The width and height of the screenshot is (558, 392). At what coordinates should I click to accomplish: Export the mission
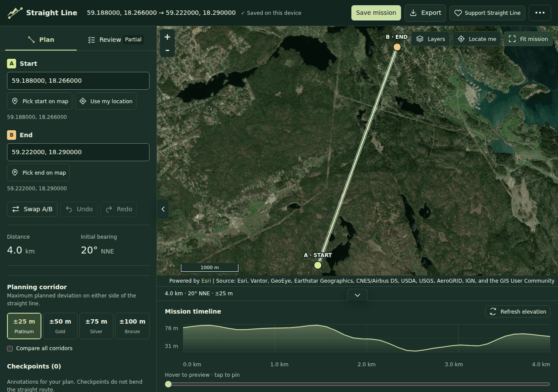tap(425, 13)
